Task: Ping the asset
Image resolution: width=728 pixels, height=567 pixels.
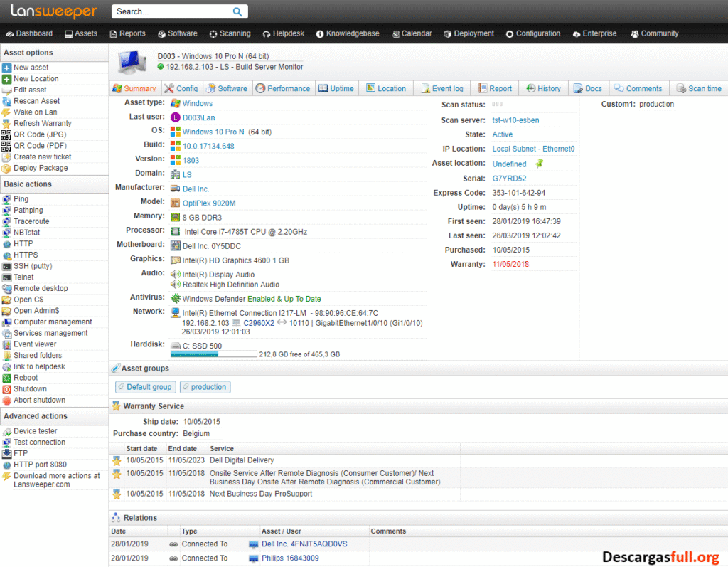Action: 21,198
